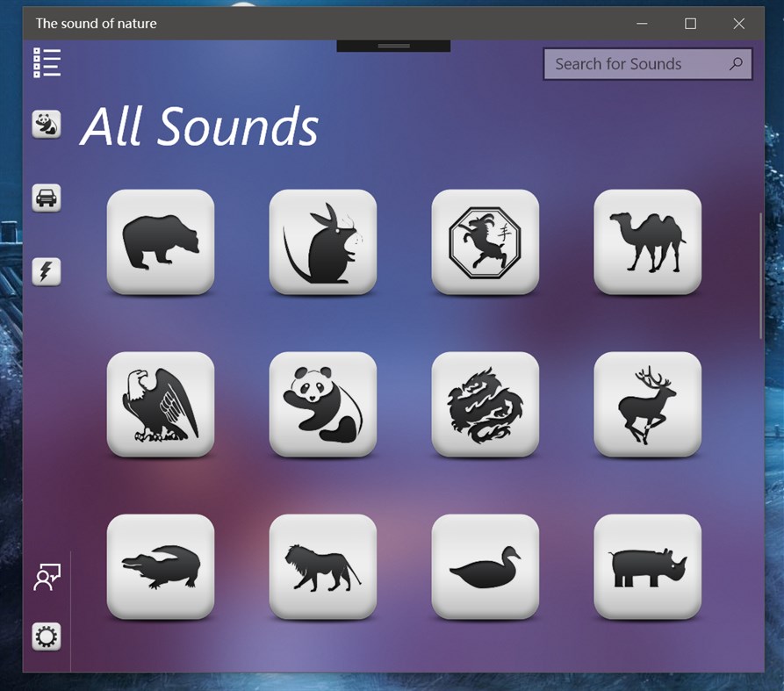Open the app settings gear
This screenshot has height=691, width=784.
47,637
